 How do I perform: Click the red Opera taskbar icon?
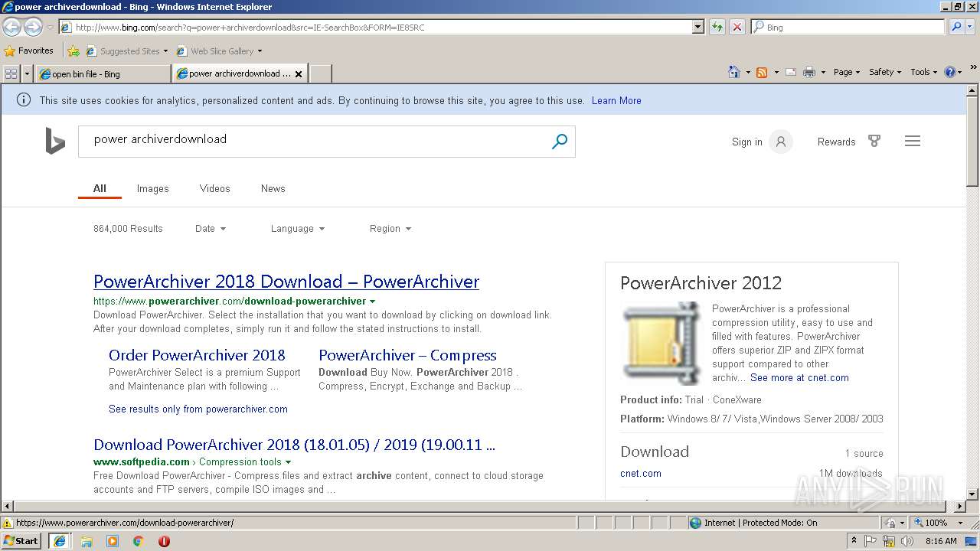(164, 541)
